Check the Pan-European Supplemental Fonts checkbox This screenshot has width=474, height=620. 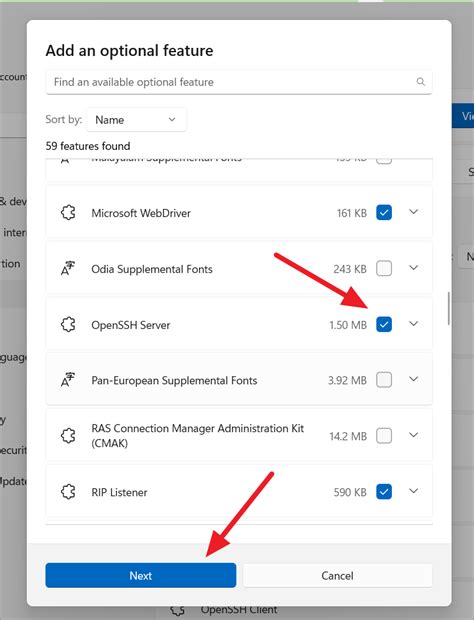pos(384,380)
